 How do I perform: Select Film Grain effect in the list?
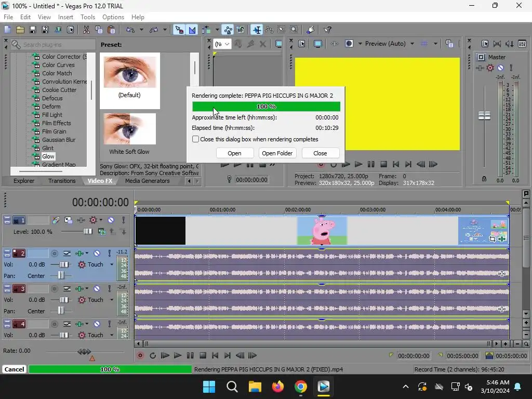pyautogui.click(x=54, y=131)
